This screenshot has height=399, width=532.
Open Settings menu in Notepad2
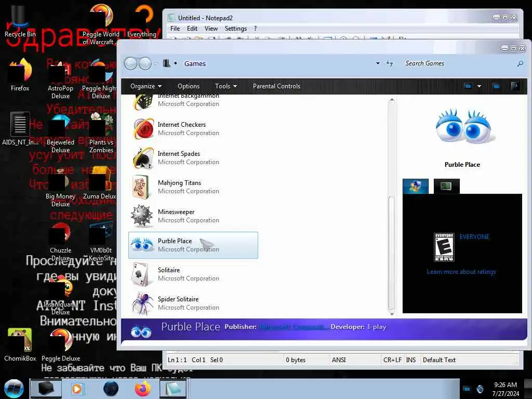tap(235, 29)
